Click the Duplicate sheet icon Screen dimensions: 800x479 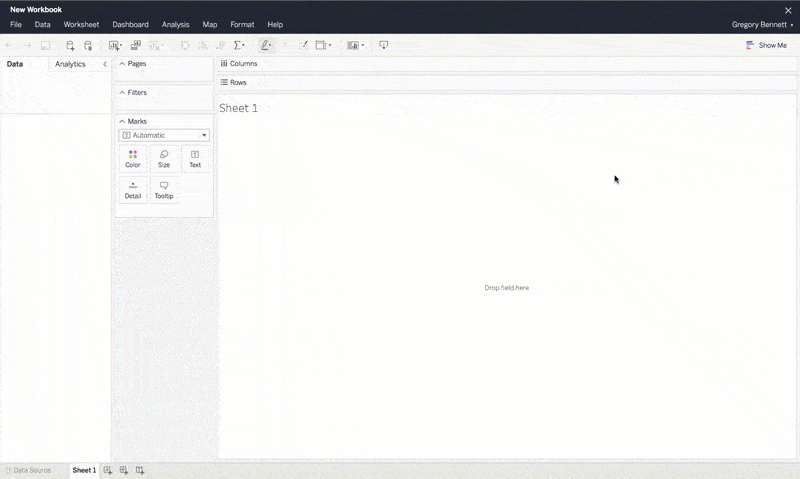click(135, 45)
